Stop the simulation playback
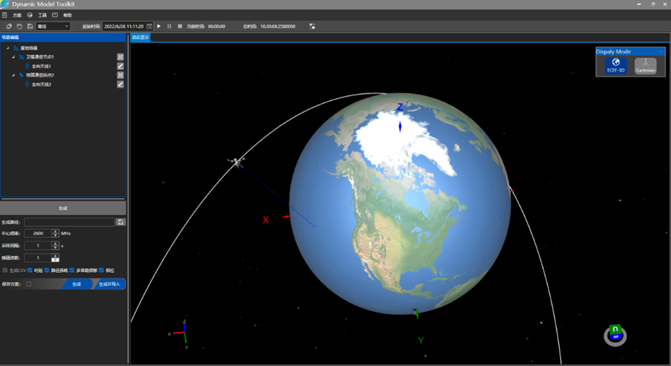 click(180, 26)
